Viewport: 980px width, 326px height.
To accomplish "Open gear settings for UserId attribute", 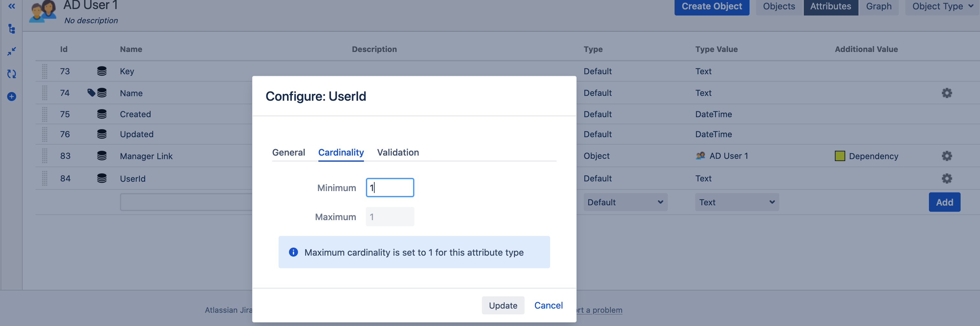I will [946, 178].
